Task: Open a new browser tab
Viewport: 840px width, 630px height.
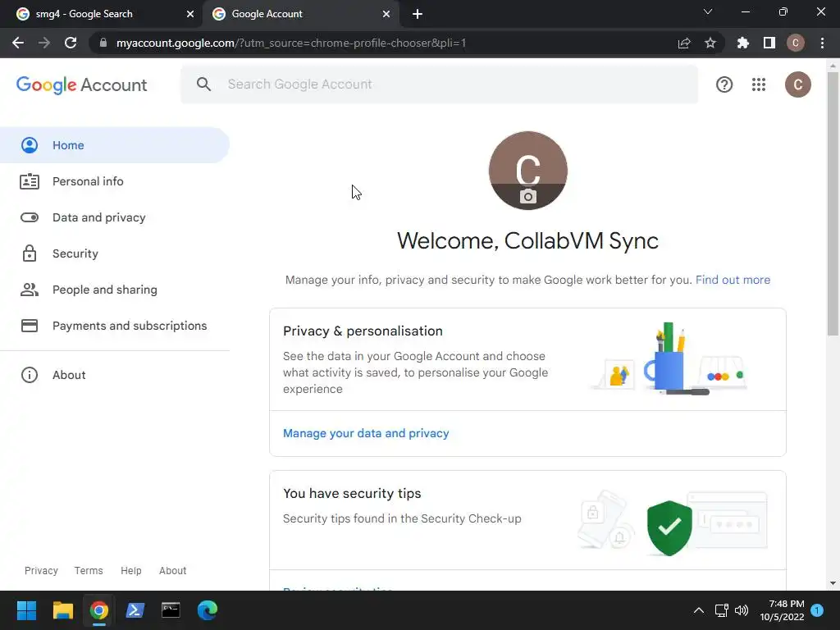Action: [418, 14]
